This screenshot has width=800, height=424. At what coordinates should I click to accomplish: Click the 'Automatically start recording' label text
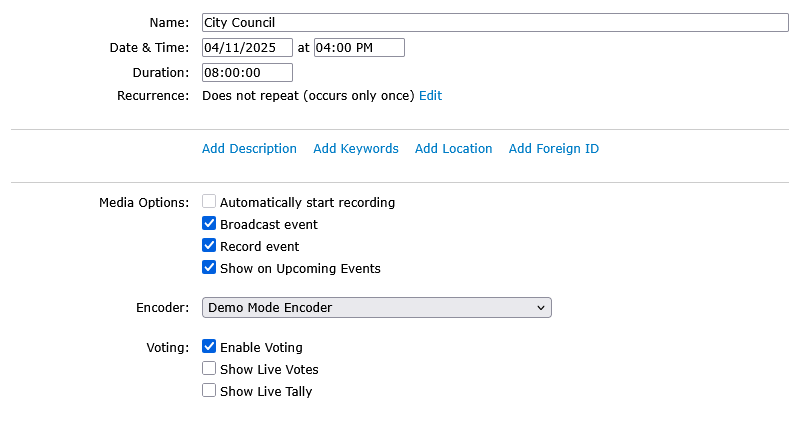(x=307, y=203)
